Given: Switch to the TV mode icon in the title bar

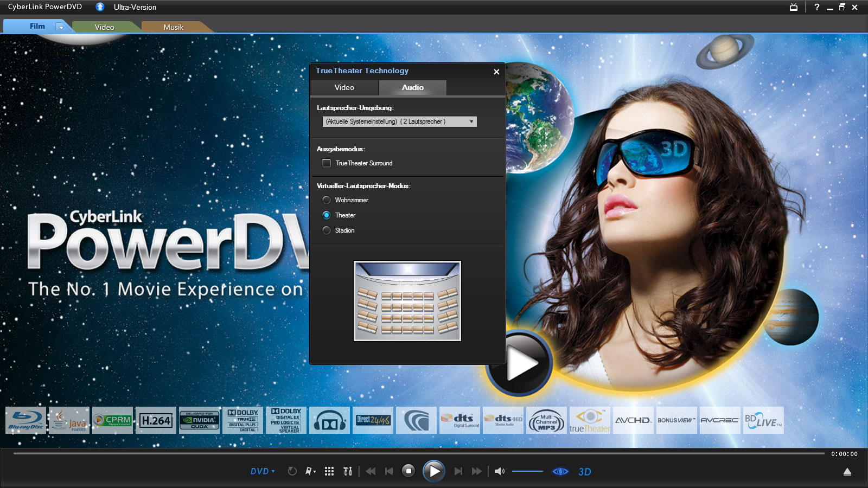Looking at the screenshot, I should point(794,7).
